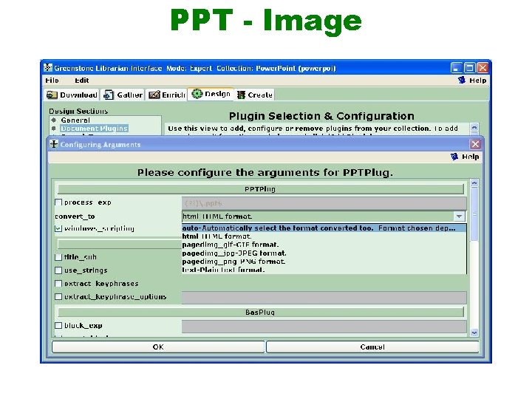Switch to the Gather tab

(123, 95)
